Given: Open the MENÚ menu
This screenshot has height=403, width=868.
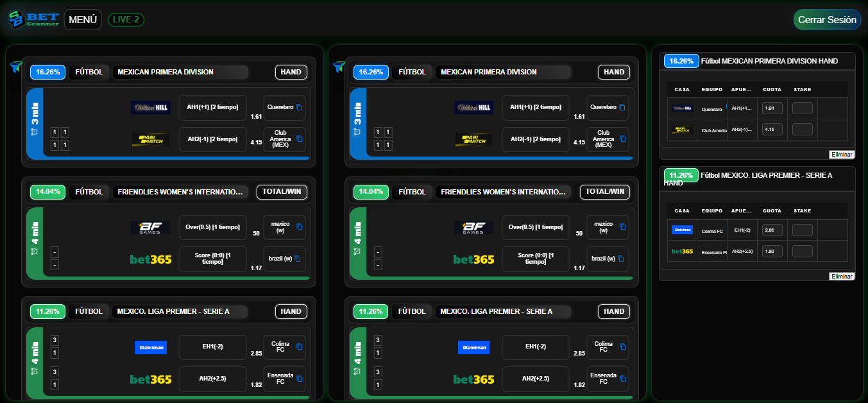Looking at the screenshot, I should [x=82, y=19].
